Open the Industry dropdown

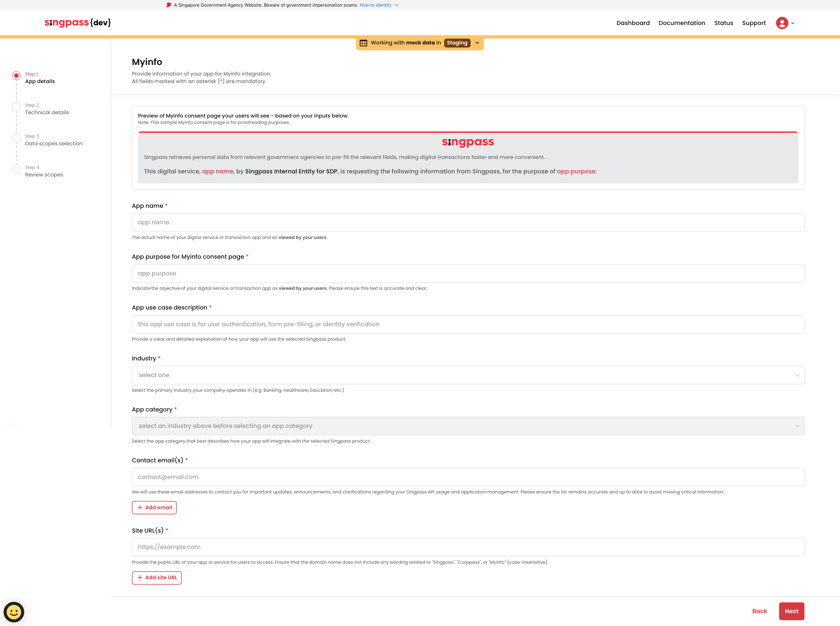point(468,375)
